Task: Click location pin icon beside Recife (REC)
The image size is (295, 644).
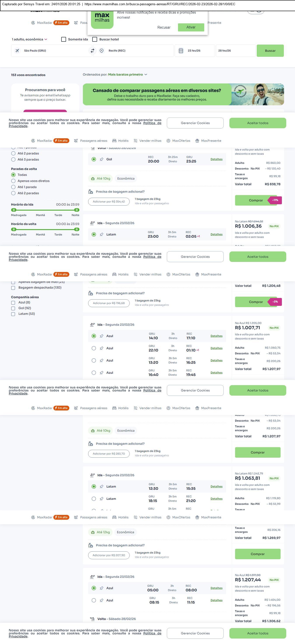Action: click(x=102, y=51)
